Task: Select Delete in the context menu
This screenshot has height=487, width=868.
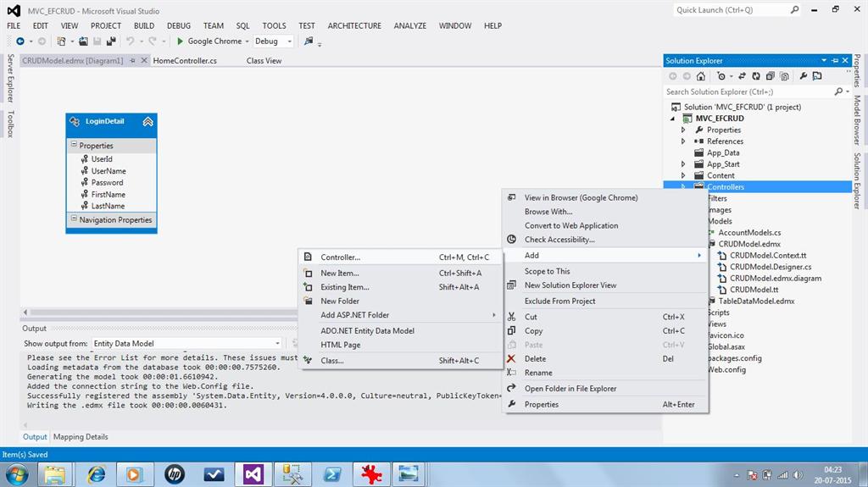Action: point(535,358)
